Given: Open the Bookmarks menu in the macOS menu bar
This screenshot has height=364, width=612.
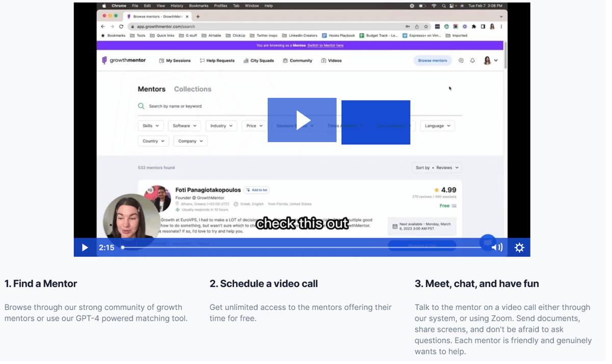Looking at the screenshot, I should [x=200, y=6].
